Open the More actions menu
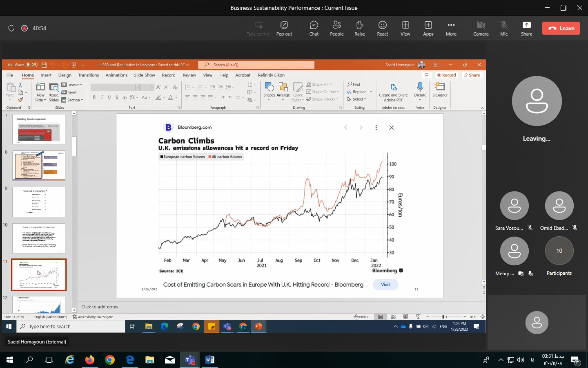The height and width of the screenshot is (368, 588). (451, 28)
